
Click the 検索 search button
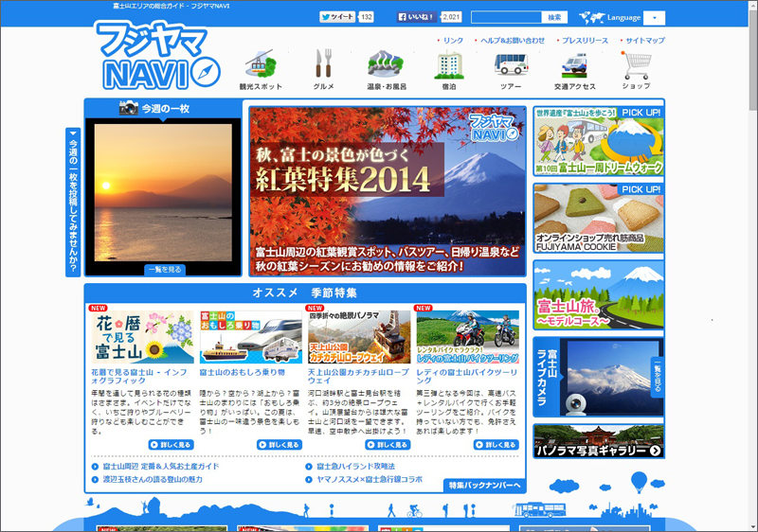(x=554, y=17)
